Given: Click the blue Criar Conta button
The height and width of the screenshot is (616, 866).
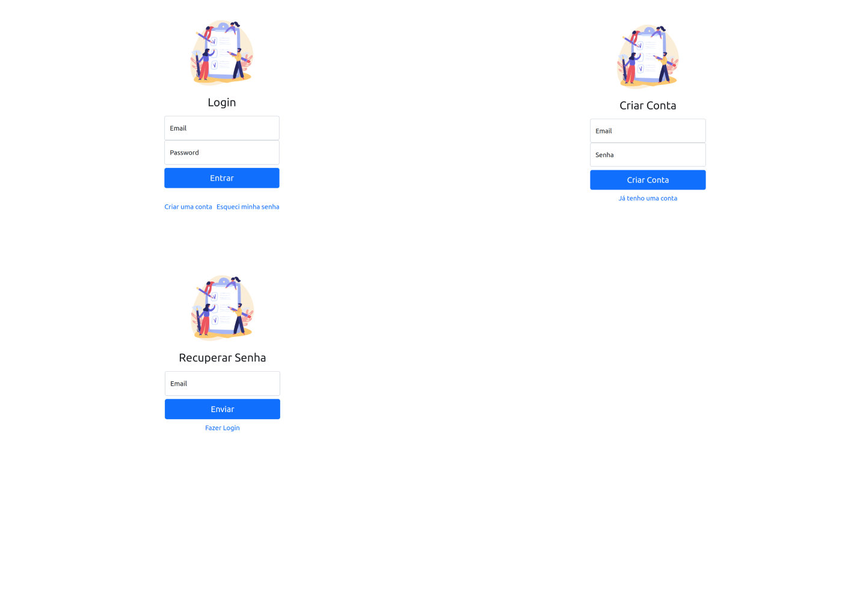Looking at the screenshot, I should (648, 180).
